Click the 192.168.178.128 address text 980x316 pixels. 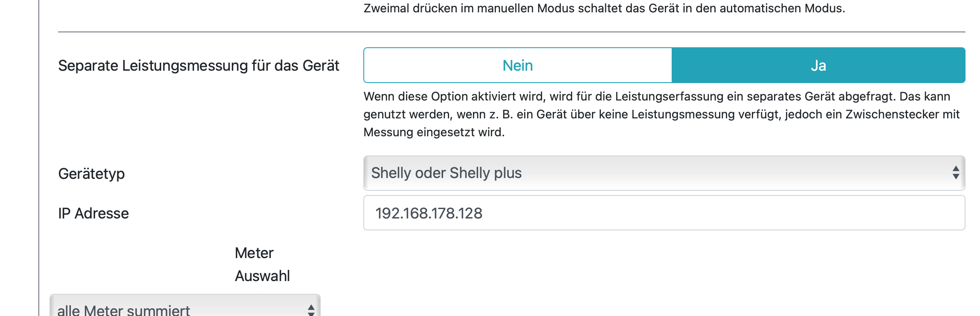pos(429,213)
